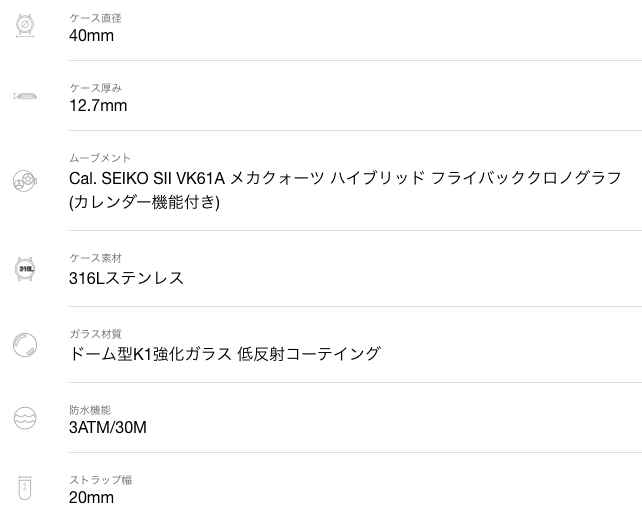Click the ドーム型K1強化ガラス value text

coord(150,354)
